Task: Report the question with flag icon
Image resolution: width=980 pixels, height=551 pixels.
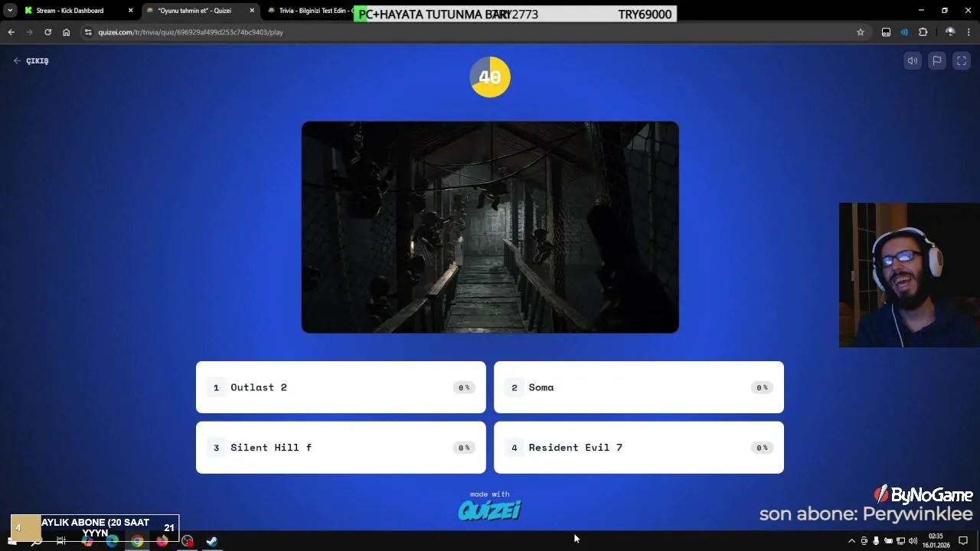Action: [x=937, y=61]
